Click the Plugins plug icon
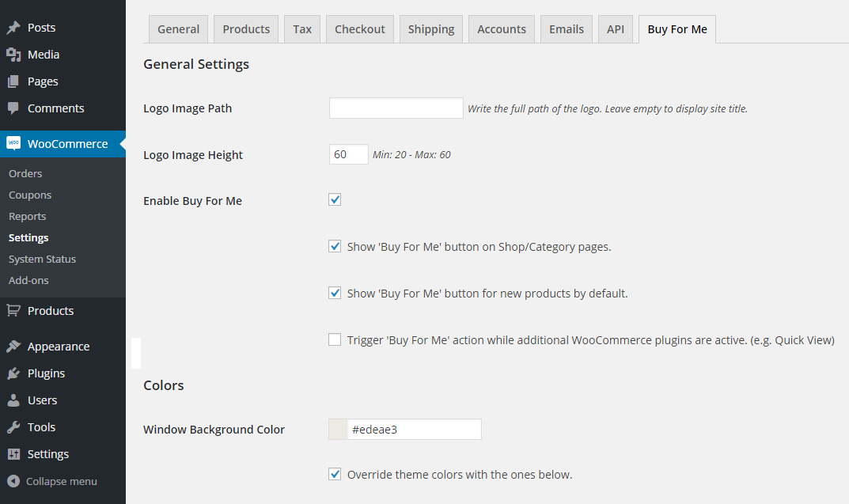 click(13, 373)
